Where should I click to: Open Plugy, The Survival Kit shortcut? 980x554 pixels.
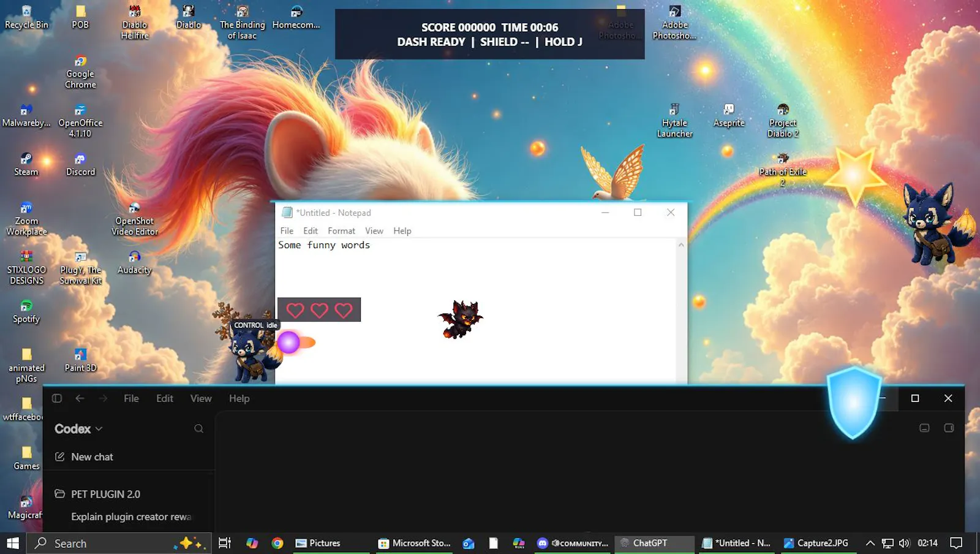(x=80, y=268)
